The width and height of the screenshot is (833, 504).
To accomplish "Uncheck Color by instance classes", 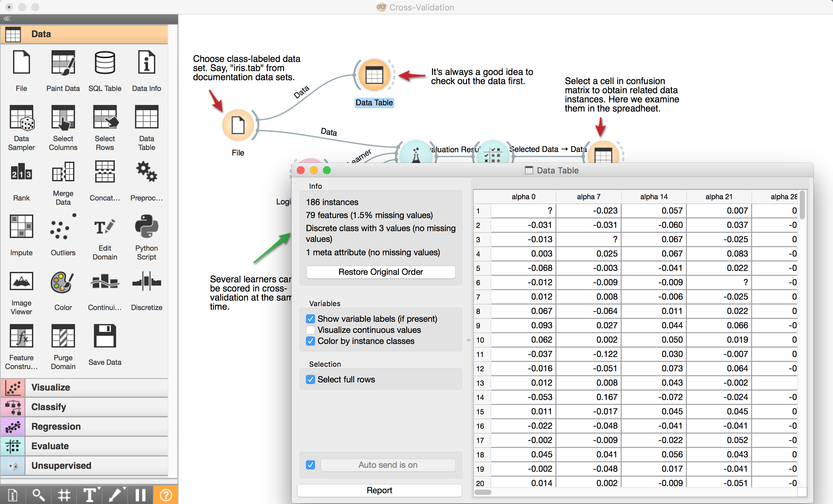I will [310, 341].
